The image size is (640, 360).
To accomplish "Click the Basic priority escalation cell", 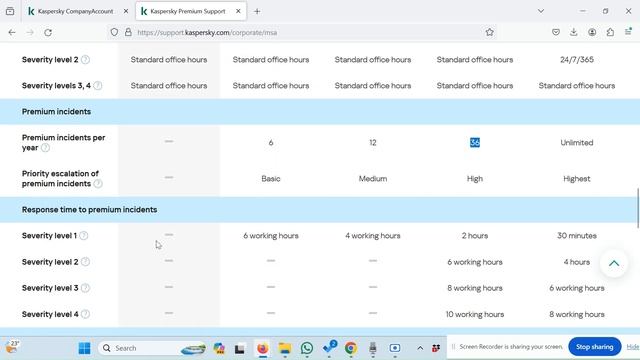I will [271, 179].
